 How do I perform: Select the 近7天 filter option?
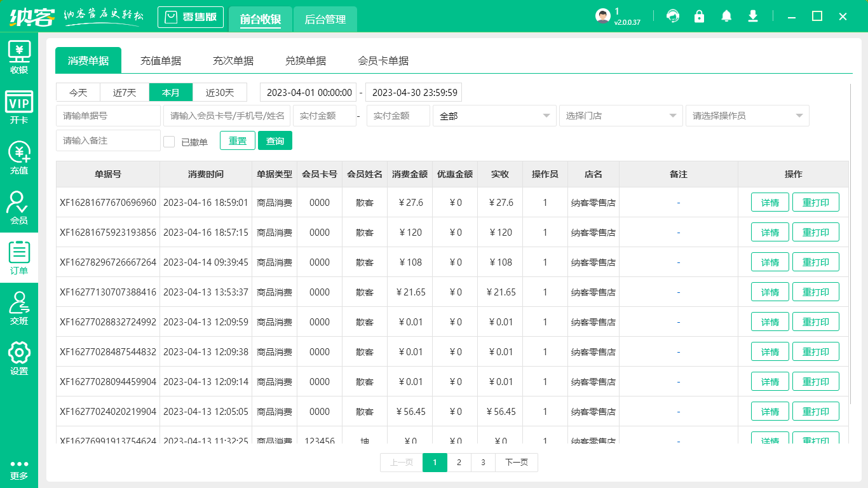pos(124,92)
